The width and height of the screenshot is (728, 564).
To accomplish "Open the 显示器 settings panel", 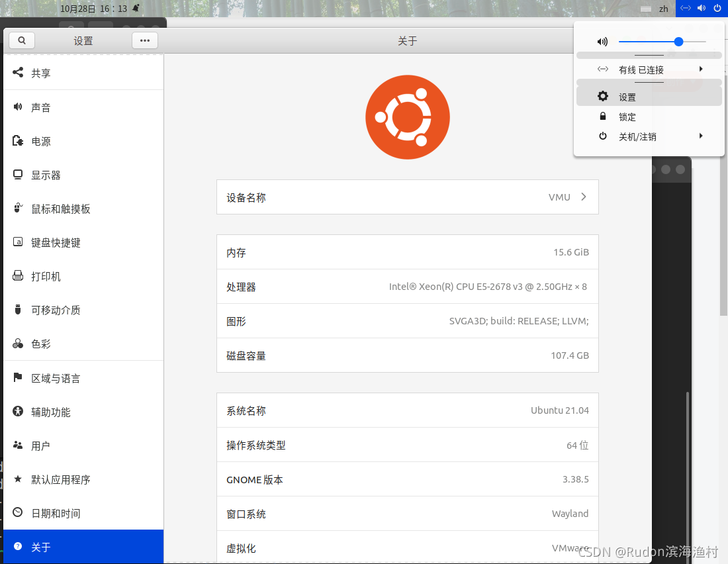I will pos(83,175).
